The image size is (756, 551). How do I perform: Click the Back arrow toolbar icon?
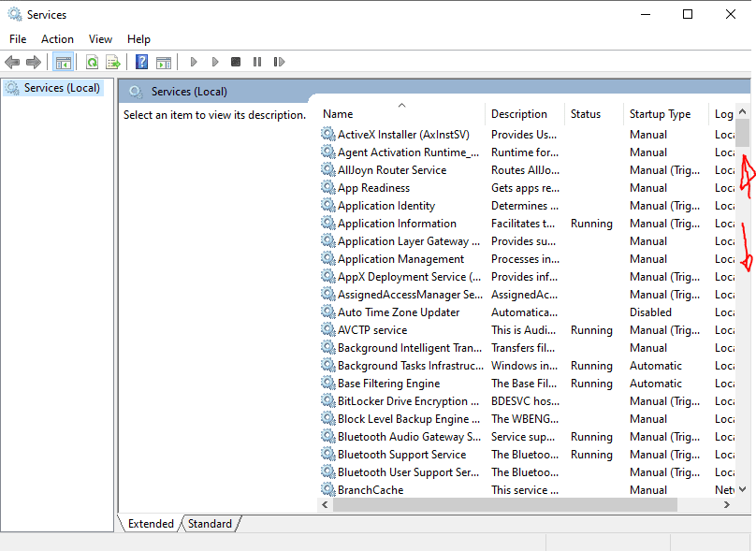tap(12, 62)
